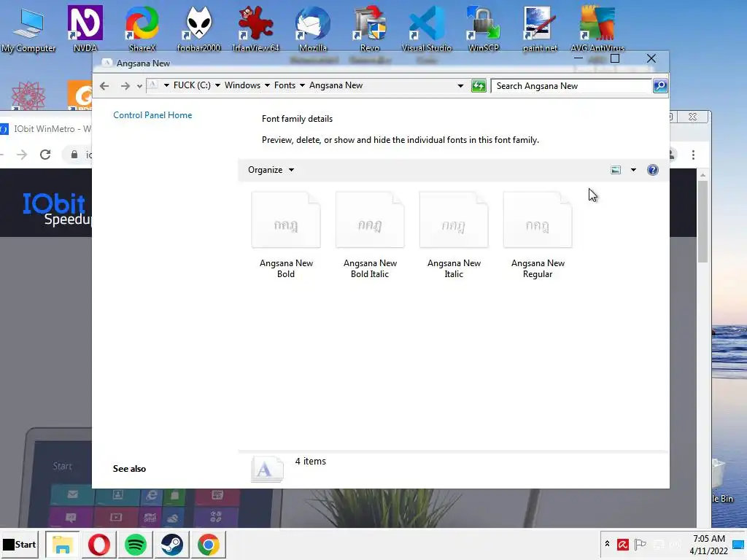
Task: Select the Angsana New Bold Italic font
Action: (x=370, y=236)
